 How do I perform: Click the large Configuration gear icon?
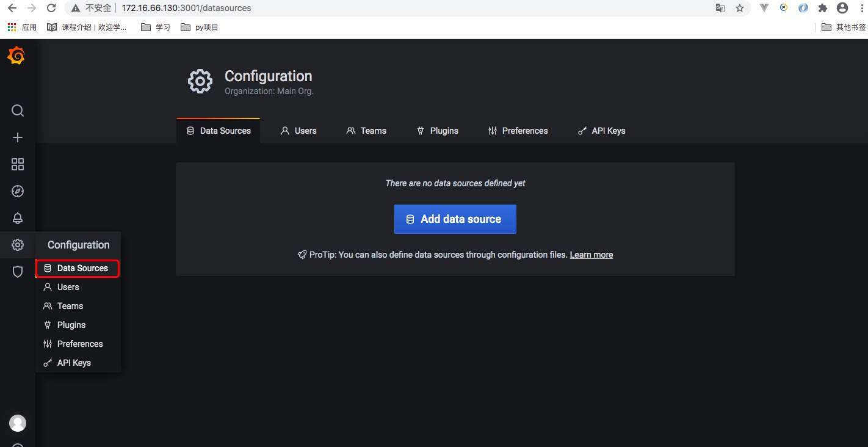(200, 81)
